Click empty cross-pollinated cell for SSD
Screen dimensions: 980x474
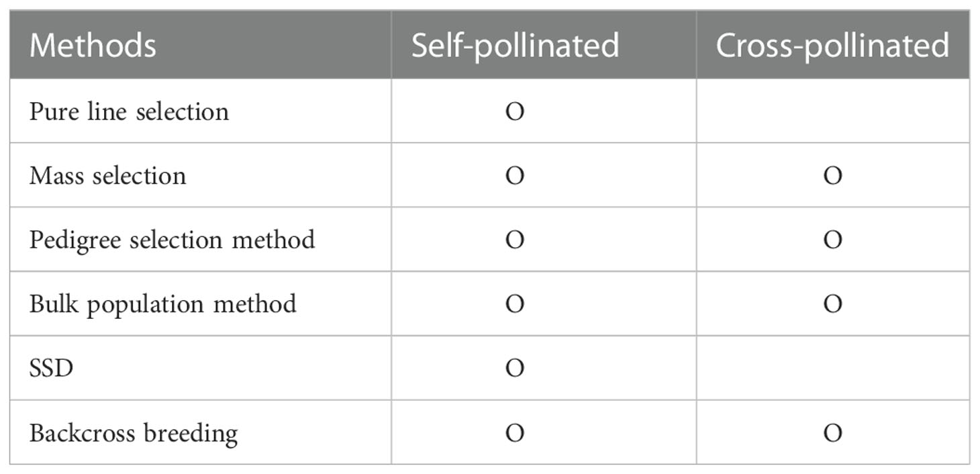(x=832, y=369)
